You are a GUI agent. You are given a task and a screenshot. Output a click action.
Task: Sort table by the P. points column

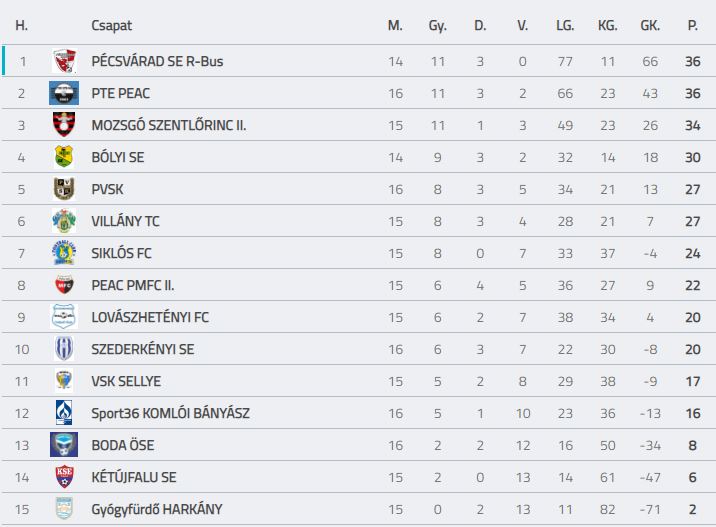pos(692,26)
